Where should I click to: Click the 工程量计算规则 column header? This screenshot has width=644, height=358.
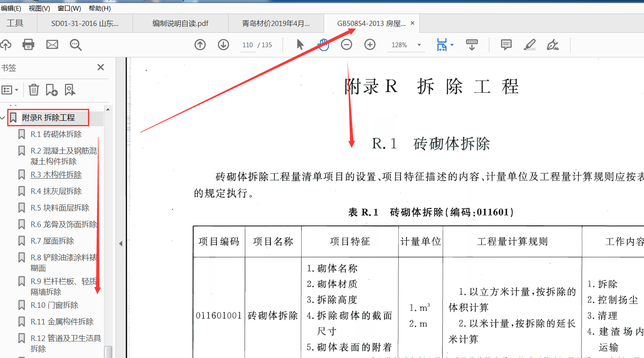click(x=512, y=242)
